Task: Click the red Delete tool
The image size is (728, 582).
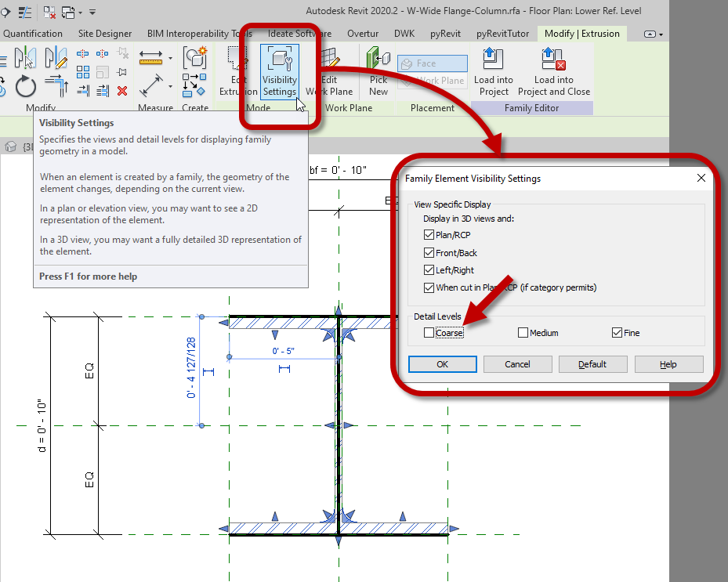Action: click(x=123, y=90)
